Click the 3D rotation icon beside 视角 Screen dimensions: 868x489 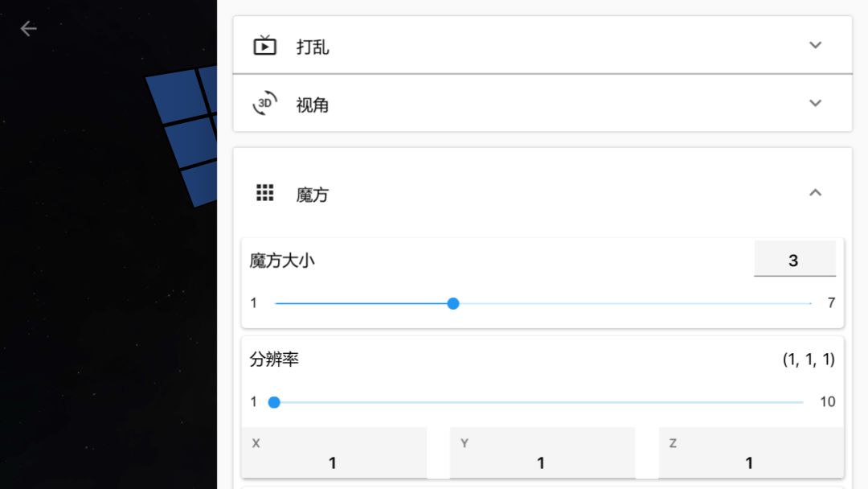[x=265, y=104]
